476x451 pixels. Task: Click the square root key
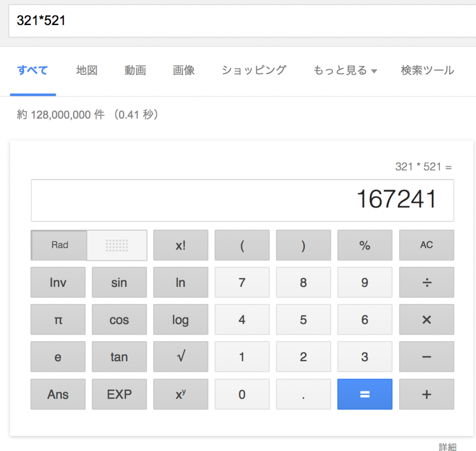pyautogui.click(x=180, y=357)
